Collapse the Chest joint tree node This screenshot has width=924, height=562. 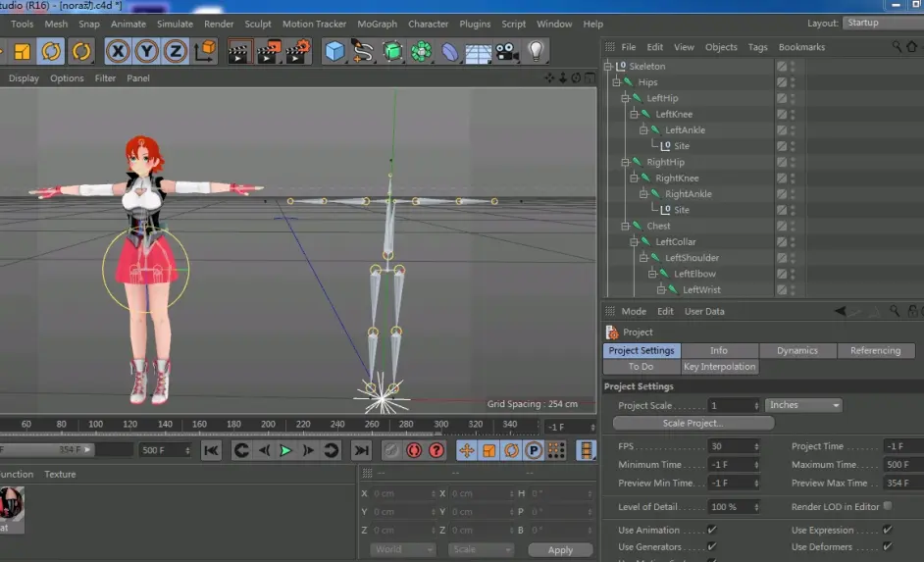pyautogui.click(x=626, y=226)
